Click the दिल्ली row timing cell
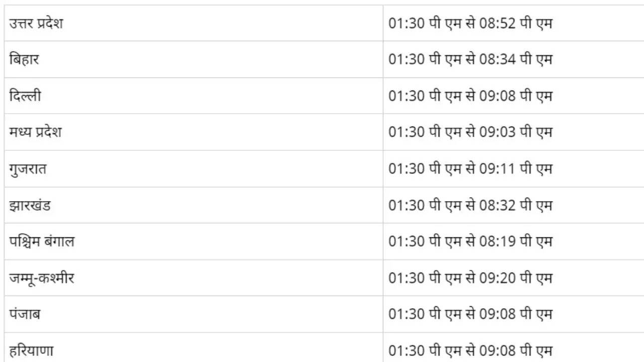Screen dimensions: 644x362 (470, 96)
